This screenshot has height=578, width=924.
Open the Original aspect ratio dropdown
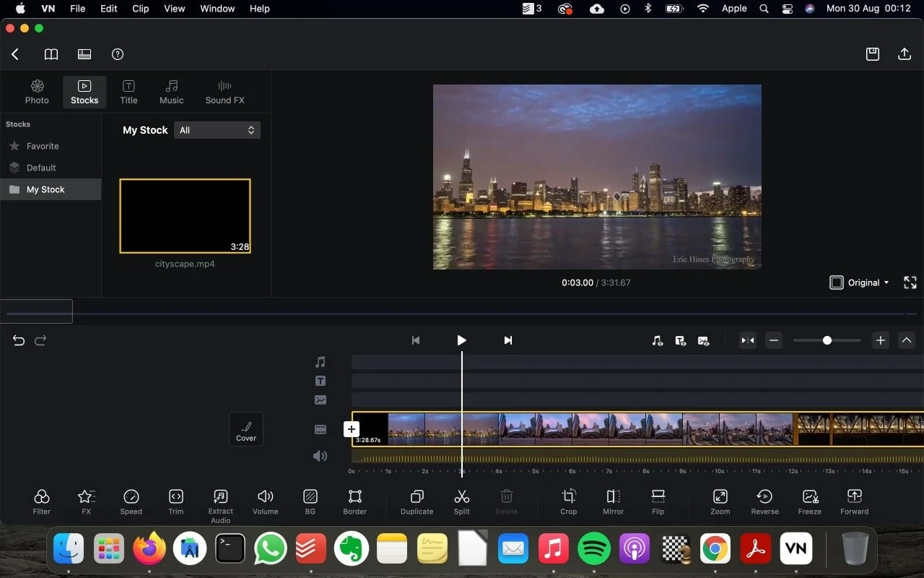point(859,282)
